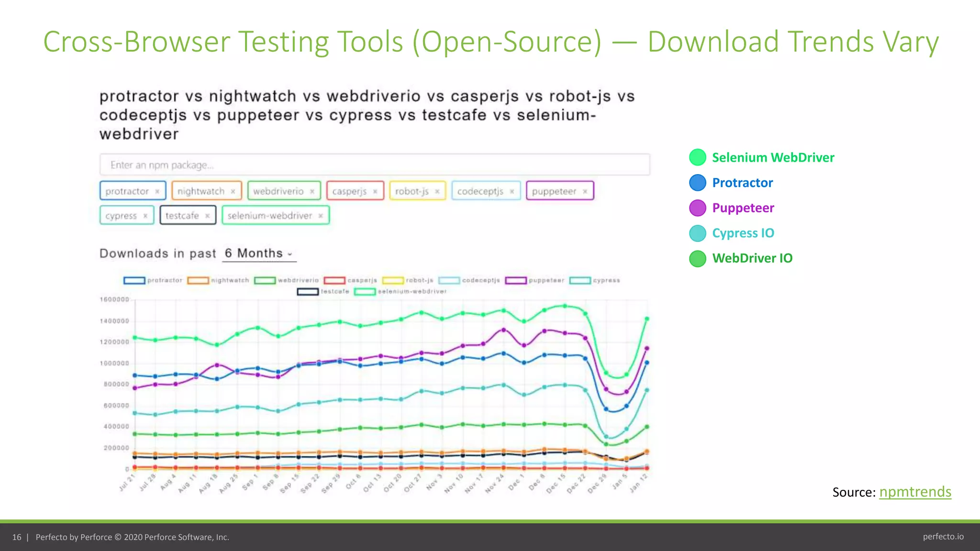Remove the robot-js package tag
Screen dimensions: 980x551
coord(437,191)
